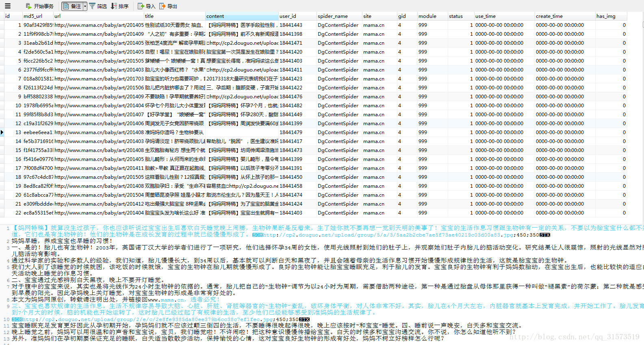Select the has_img column header
The width and height of the screenshot is (644, 345).
point(611,16)
